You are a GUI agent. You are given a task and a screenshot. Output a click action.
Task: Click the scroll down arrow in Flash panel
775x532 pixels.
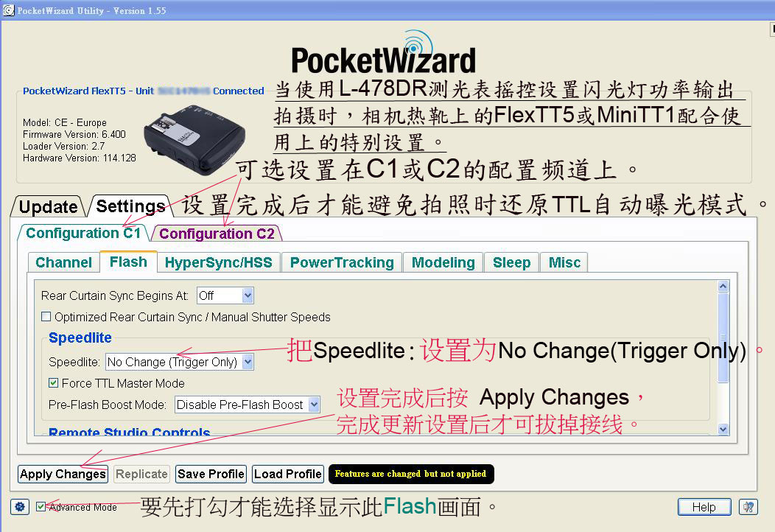click(723, 429)
